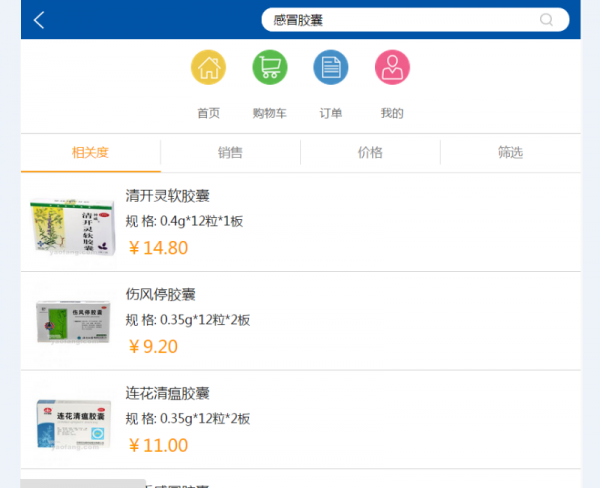Tap the 购物车 label
This screenshot has height=488, width=600.
point(270,113)
